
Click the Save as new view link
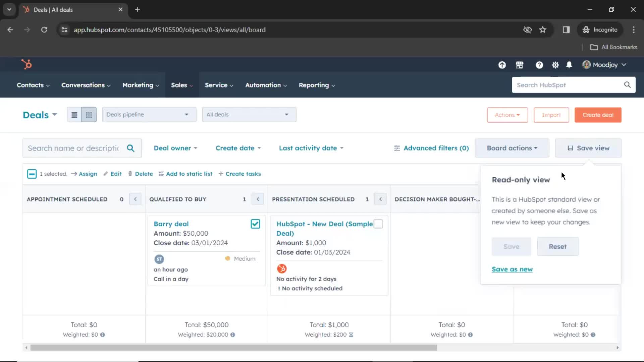(512, 269)
